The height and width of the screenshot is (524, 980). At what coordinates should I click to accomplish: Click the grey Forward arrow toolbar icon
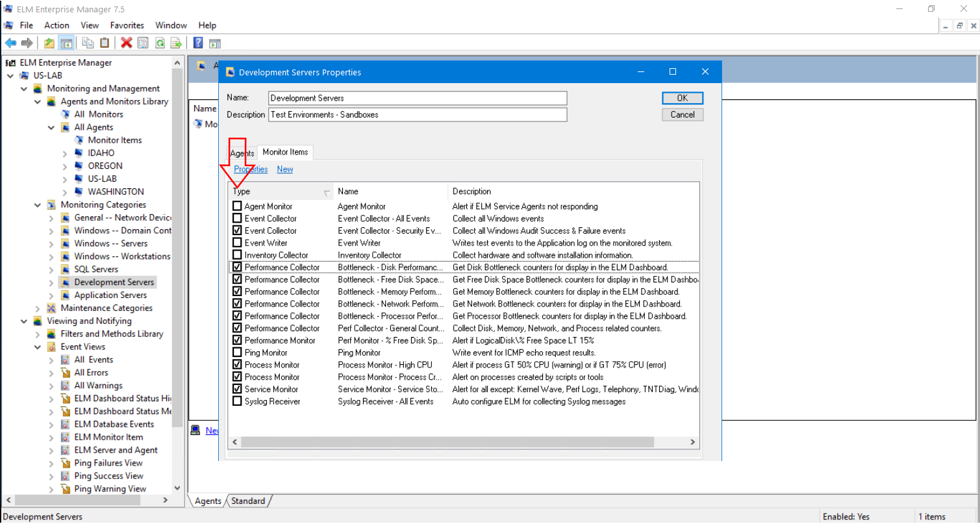pyautogui.click(x=27, y=43)
